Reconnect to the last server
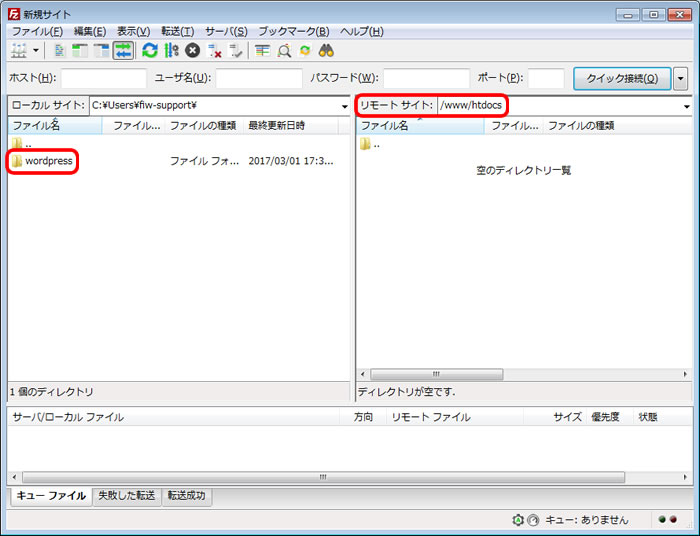 (x=235, y=50)
